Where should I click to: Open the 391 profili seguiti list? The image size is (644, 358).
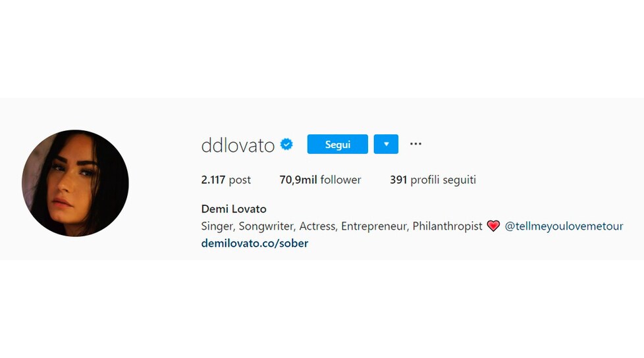point(433,180)
